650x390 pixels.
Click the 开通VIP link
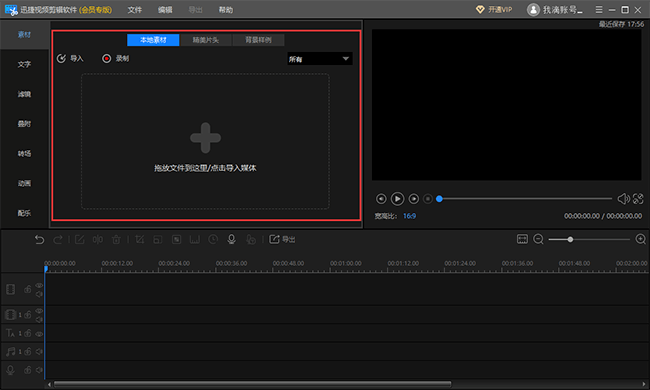[494, 9]
